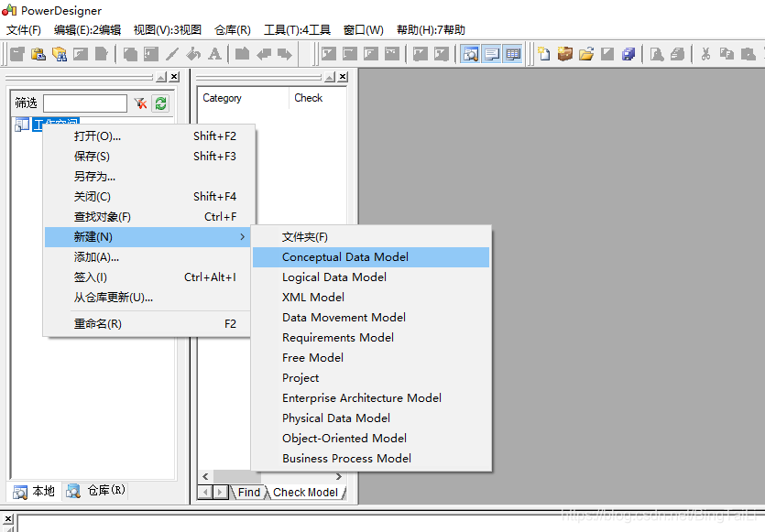
Task: Select Logical Data Model in the submenu
Action: click(371, 277)
